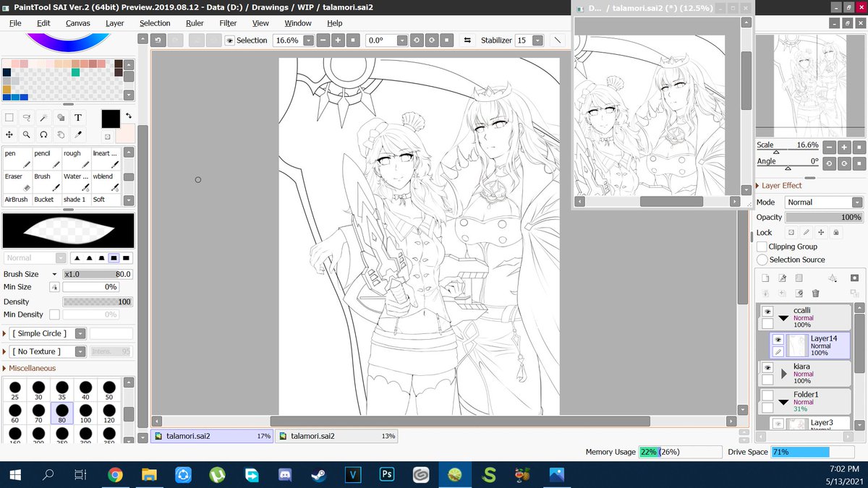Flip view horizontally icon in toolbar
The width and height of the screenshot is (868, 488).
[x=467, y=40]
